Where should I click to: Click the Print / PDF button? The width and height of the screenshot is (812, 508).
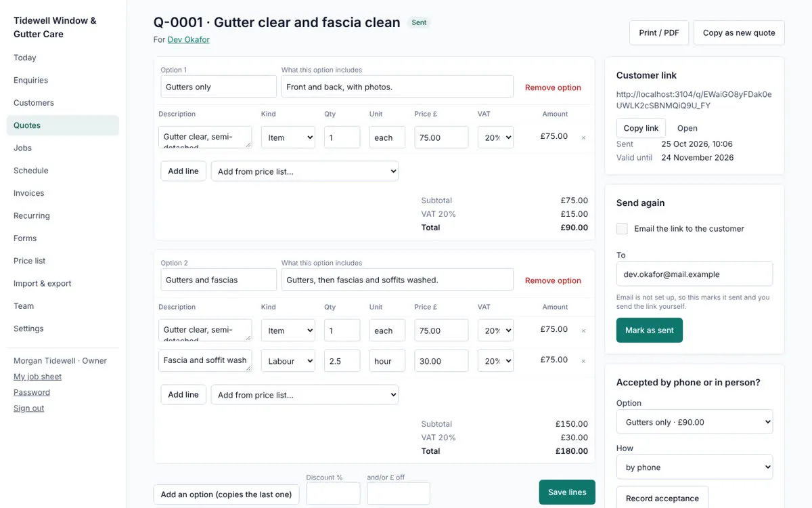tap(659, 33)
